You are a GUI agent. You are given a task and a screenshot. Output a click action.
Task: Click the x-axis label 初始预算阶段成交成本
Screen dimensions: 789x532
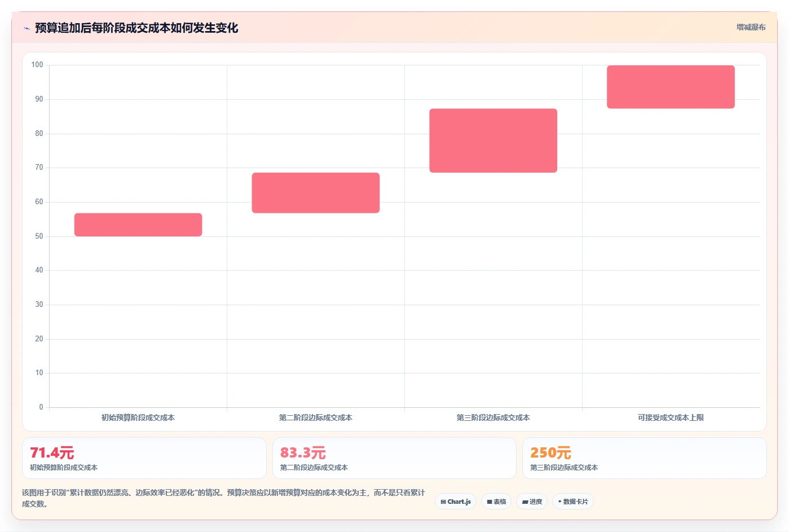pyautogui.click(x=138, y=417)
